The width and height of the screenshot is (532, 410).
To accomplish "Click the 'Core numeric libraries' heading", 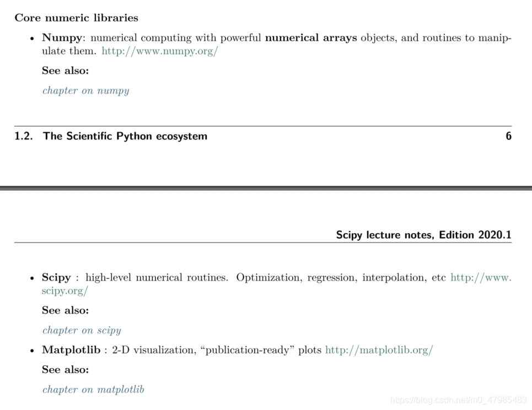I will tap(76, 18).
